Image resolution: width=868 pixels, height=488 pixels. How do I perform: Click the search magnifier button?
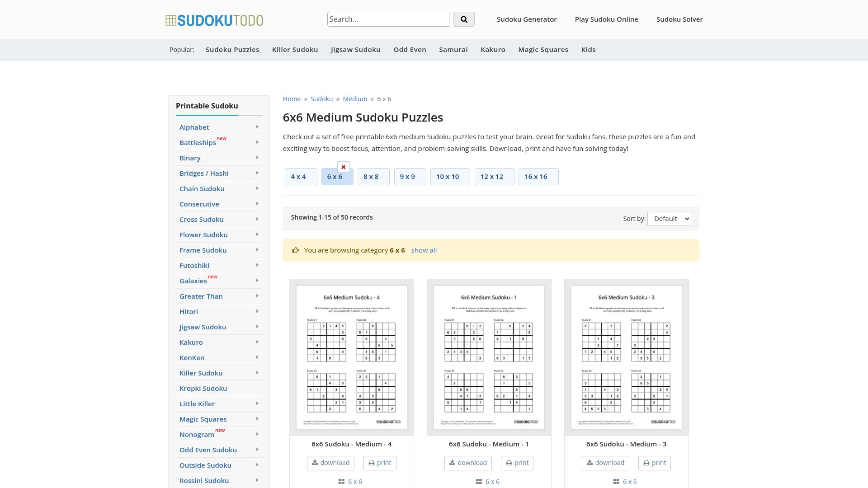(464, 19)
